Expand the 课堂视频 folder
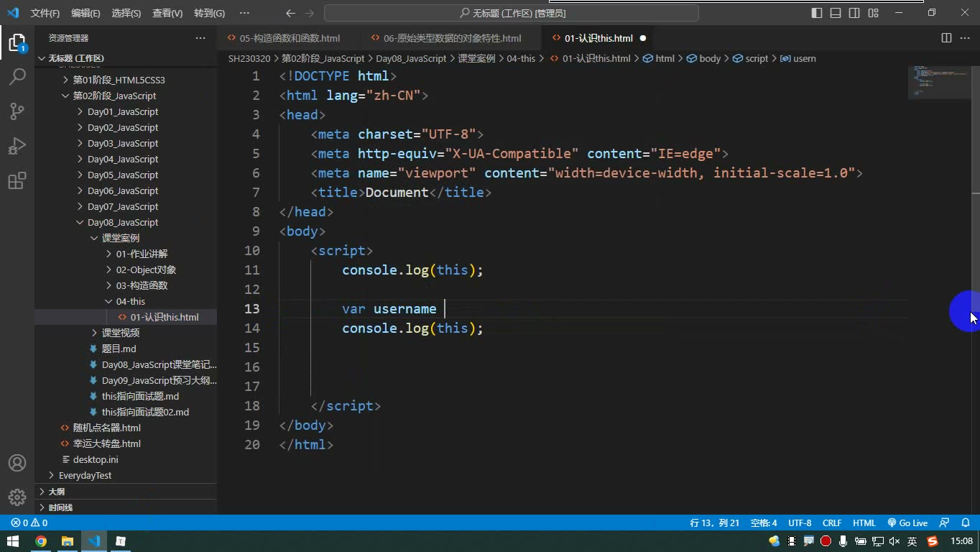 (x=121, y=333)
